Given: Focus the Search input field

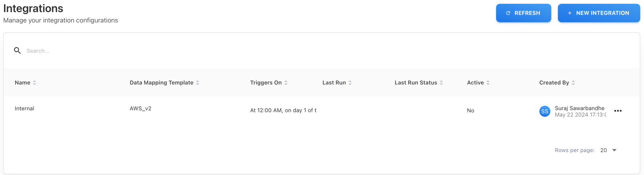Looking at the screenshot, I should 163,51.
